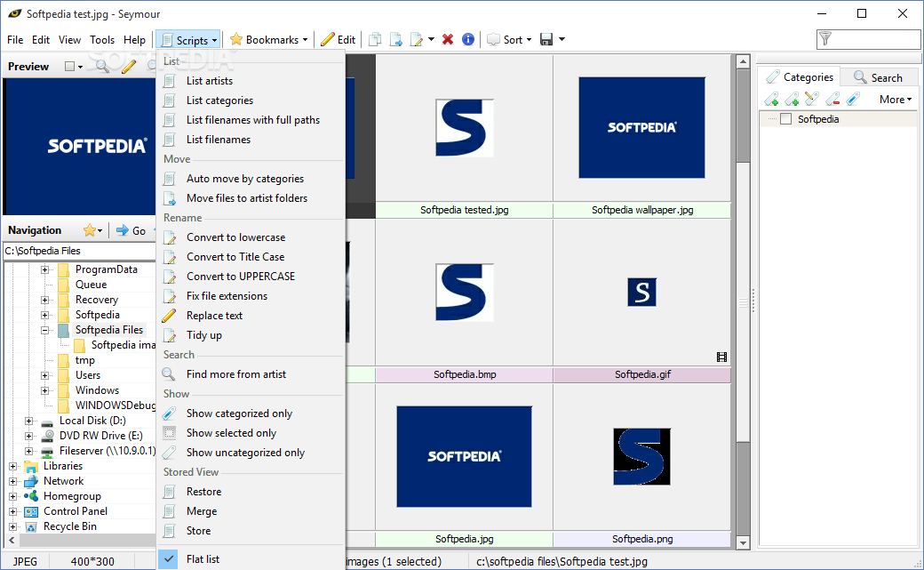This screenshot has width=924, height=570.
Task: Click the filter funnel icon
Action: coord(825,39)
